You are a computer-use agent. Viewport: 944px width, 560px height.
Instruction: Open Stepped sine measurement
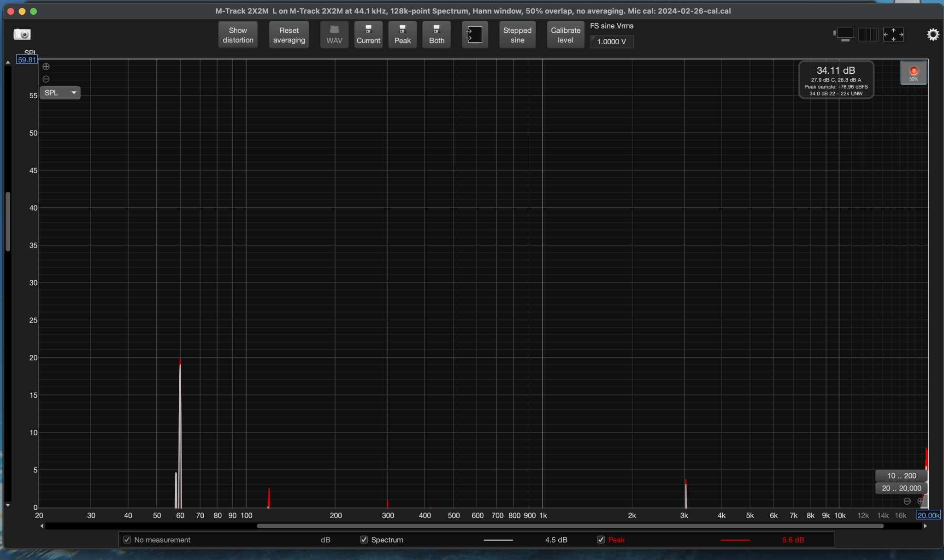point(517,35)
